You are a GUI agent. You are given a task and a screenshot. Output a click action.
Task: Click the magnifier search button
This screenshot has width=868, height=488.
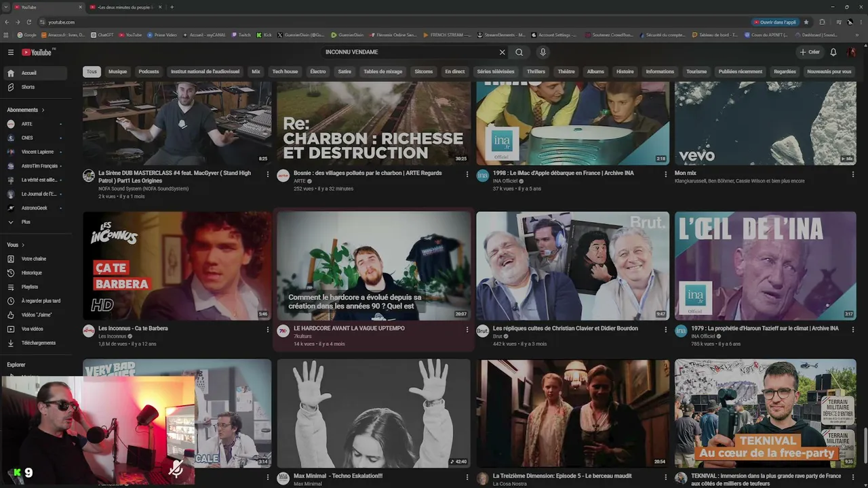[519, 52]
